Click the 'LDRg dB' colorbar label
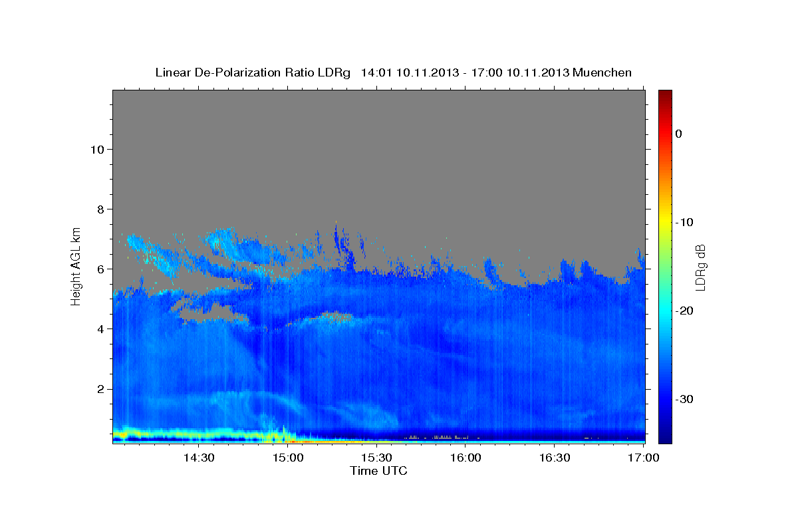This screenshot has height=532, width=798. tap(700, 267)
